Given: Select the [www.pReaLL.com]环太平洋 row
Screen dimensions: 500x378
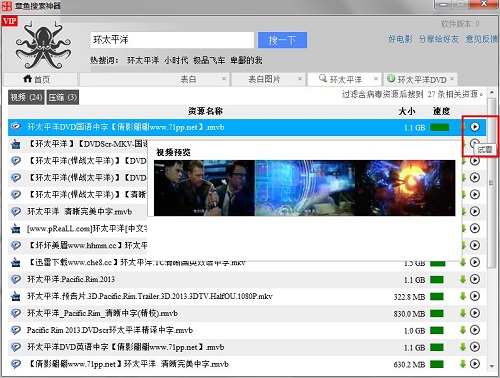Looking at the screenshot, I should [x=78, y=228].
